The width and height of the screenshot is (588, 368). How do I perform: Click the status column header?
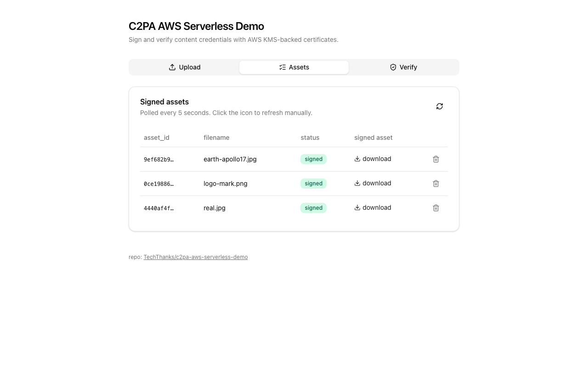310,138
